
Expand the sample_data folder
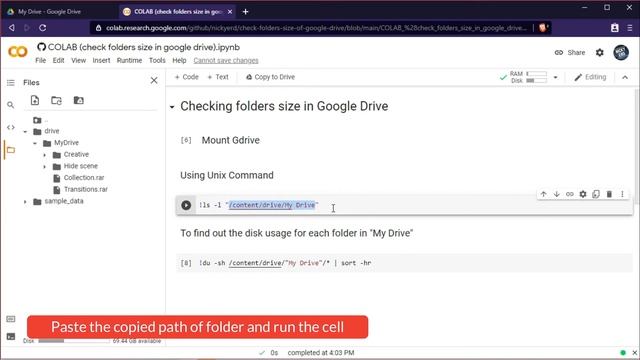coord(25,202)
